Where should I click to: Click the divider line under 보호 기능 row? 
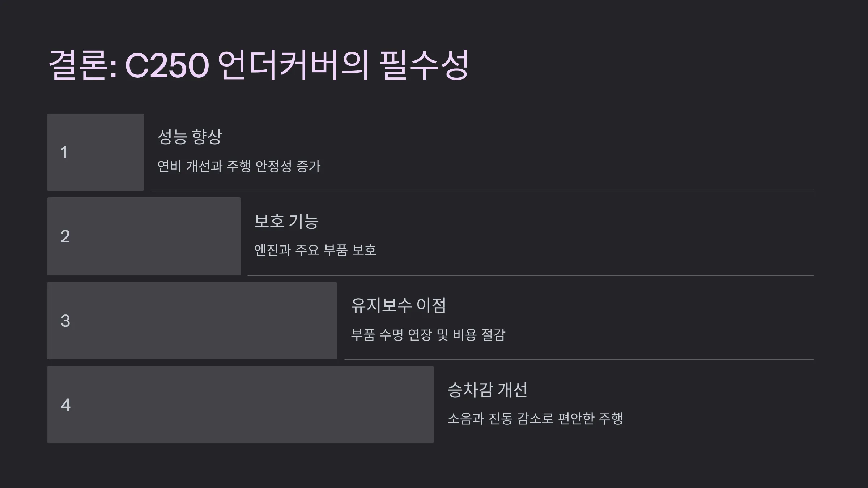click(531, 275)
